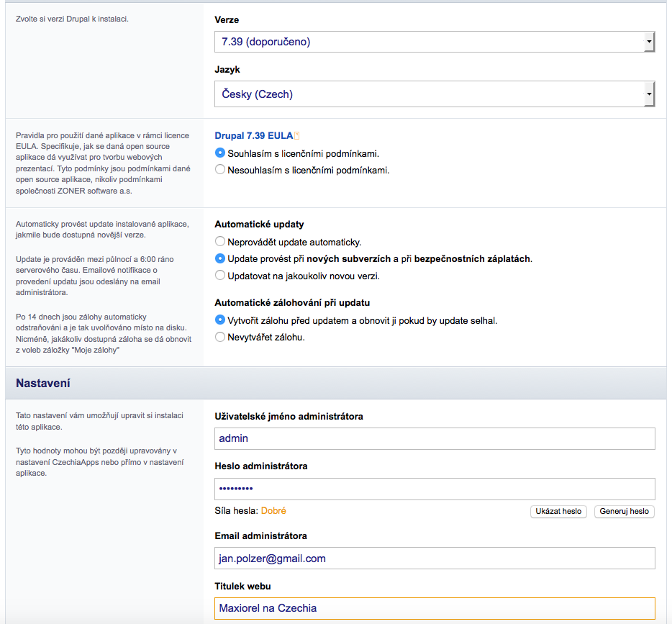Choose 'Neprovádět update automaticky' radio

(x=220, y=242)
